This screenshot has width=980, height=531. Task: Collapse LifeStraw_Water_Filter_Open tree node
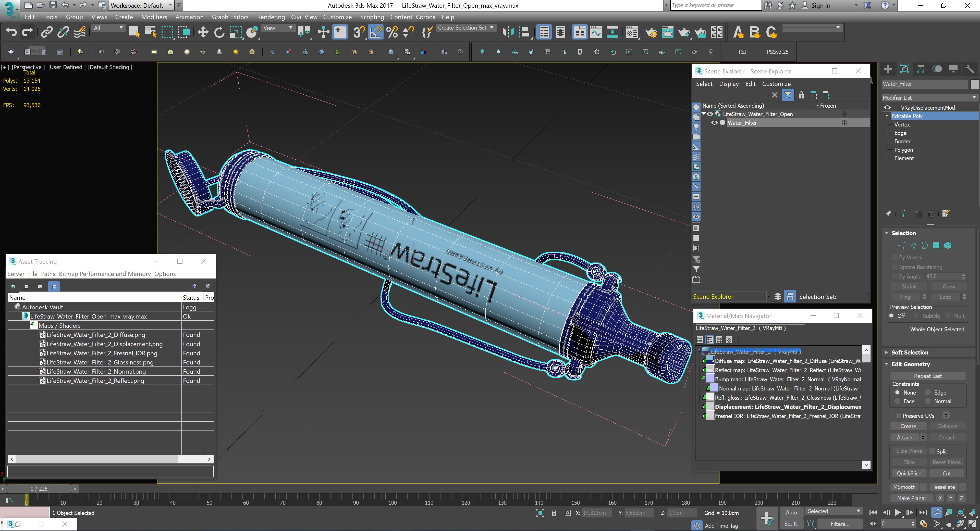704,114
